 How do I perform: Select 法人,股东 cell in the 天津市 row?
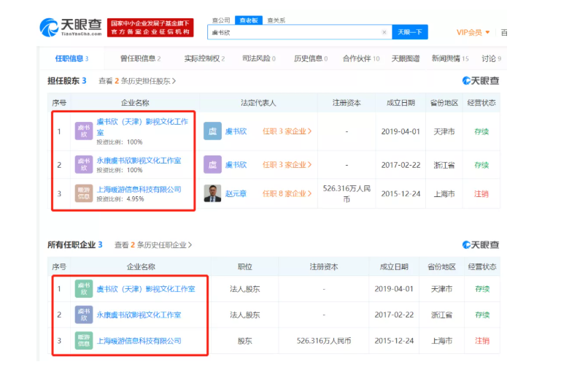pos(244,289)
